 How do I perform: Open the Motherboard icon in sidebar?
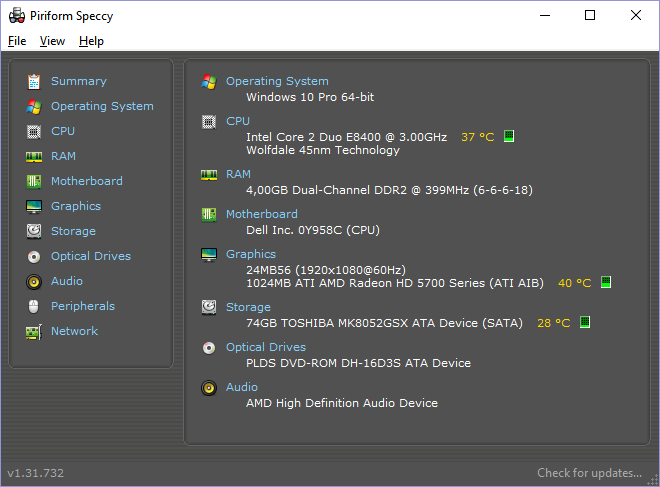click(x=34, y=181)
